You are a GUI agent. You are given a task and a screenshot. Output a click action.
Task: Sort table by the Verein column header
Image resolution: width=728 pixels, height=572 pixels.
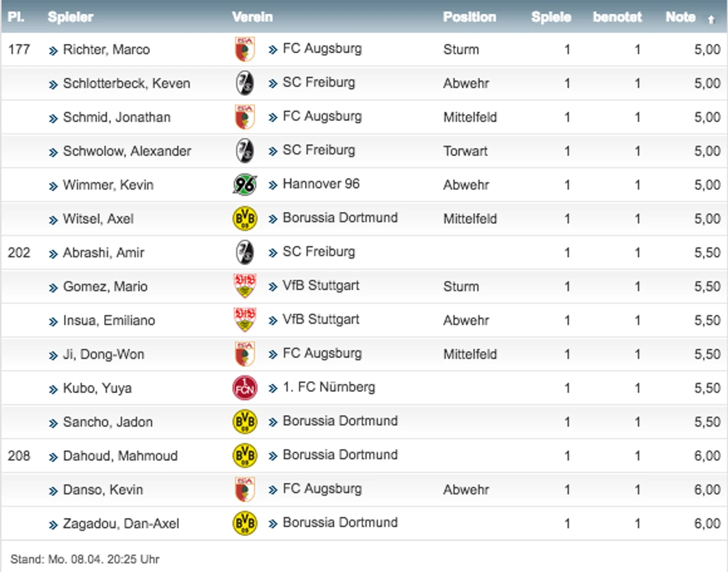pyautogui.click(x=252, y=17)
